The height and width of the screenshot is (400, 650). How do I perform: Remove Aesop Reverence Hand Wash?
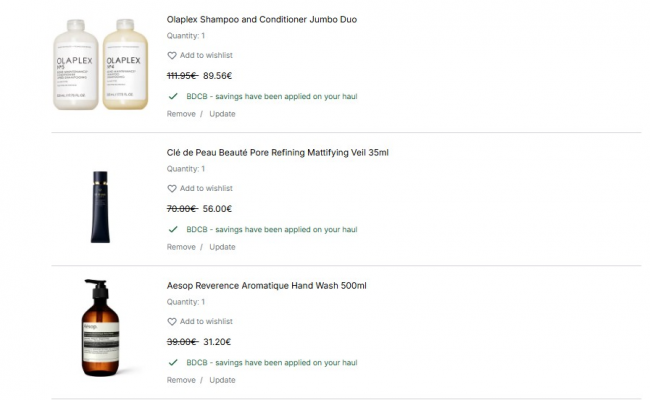pyautogui.click(x=181, y=380)
